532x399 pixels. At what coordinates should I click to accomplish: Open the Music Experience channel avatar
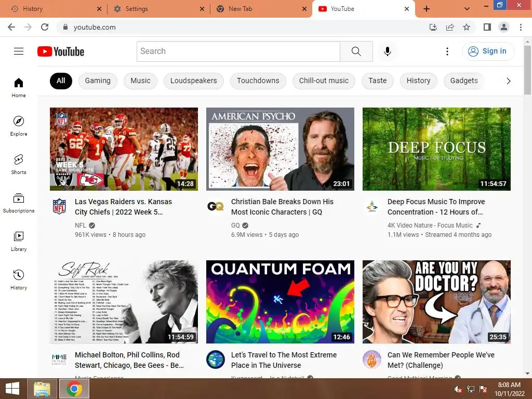(x=59, y=360)
